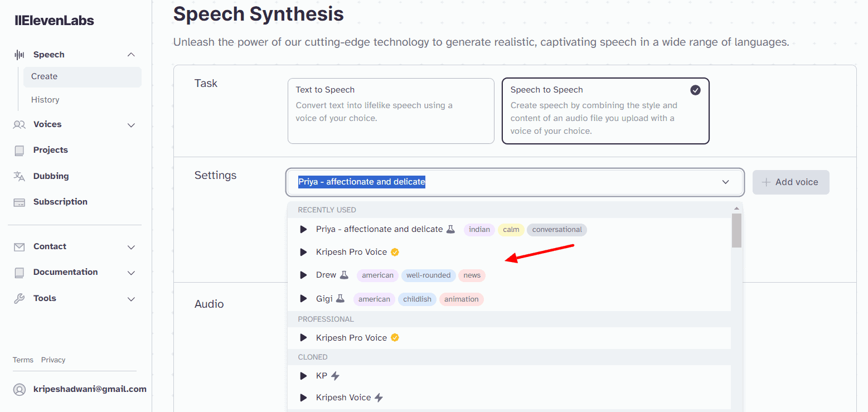The height and width of the screenshot is (412, 868).
Task: Click the Dubbing translate icon
Action: [20, 176]
